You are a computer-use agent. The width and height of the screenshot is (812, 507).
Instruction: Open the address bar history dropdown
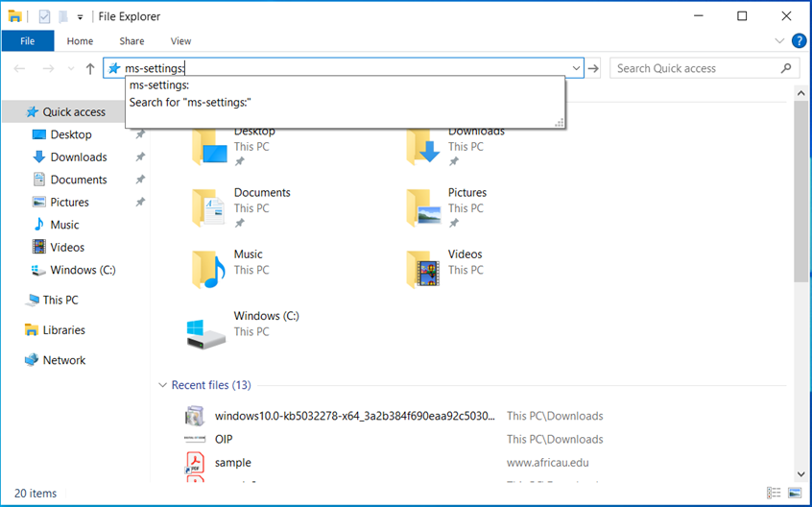[x=576, y=68]
